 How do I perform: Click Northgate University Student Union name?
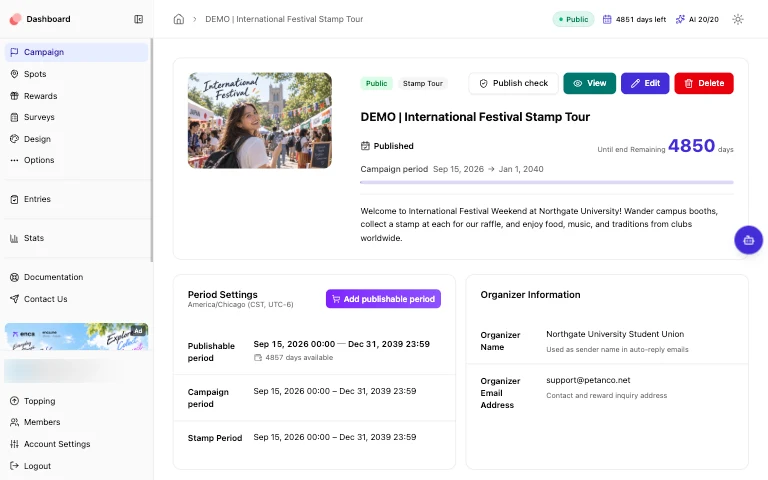615,334
